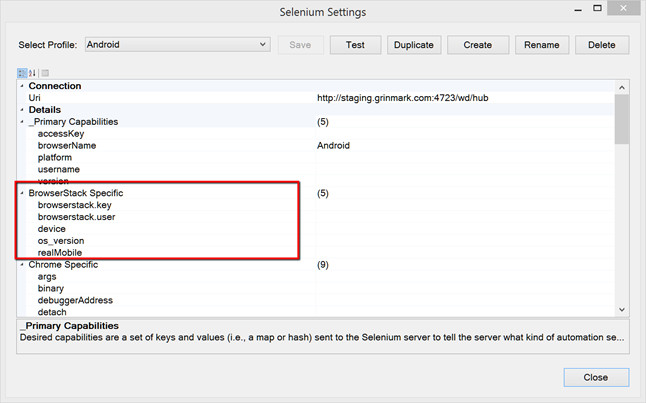The height and width of the screenshot is (403, 646).
Task: Collapse the Connection category
Action: (x=22, y=86)
